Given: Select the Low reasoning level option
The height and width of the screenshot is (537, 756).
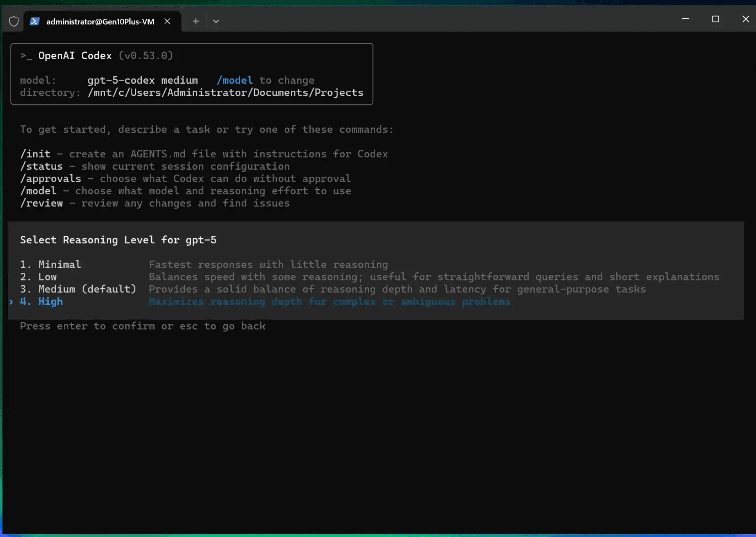Looking at the screenshot, I should click(376, 277).
